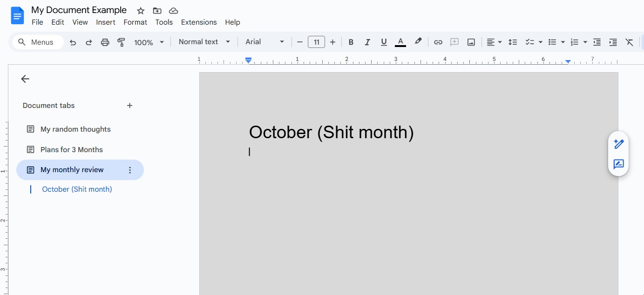Close the tabs sidebar with back arrow
Screen dimensions: 644x295
pyautogui.click(x=25, y=79)
